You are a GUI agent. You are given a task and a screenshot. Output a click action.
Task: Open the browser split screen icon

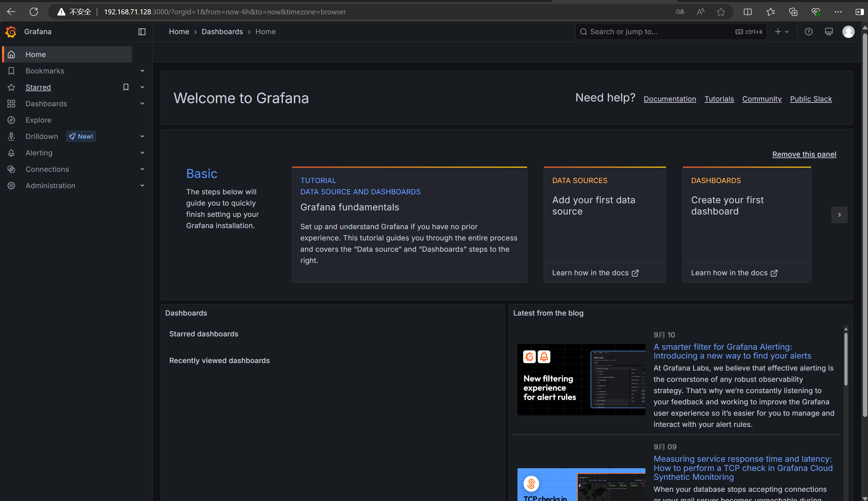coord(748,12)
